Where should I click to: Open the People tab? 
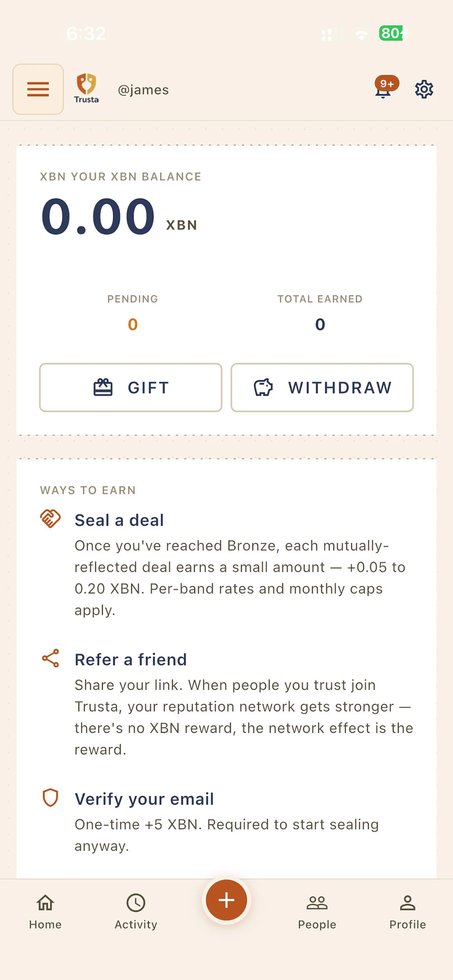tap(317, 912)
